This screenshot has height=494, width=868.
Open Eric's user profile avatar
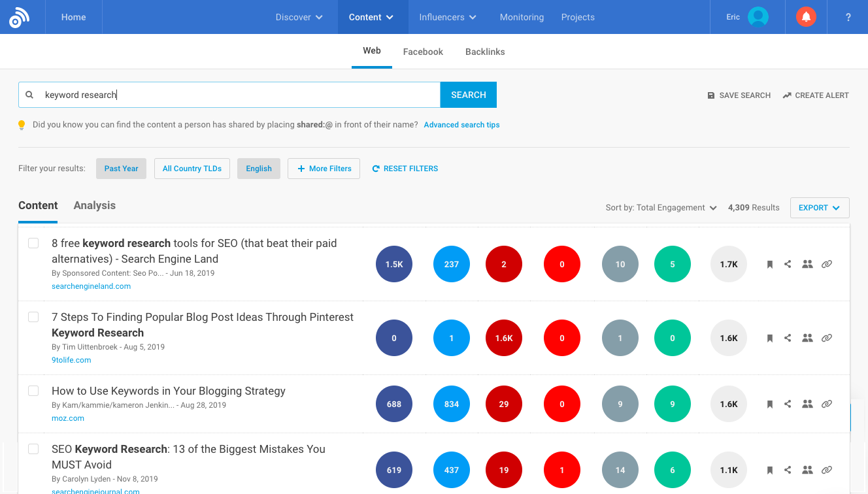point(758,17)
